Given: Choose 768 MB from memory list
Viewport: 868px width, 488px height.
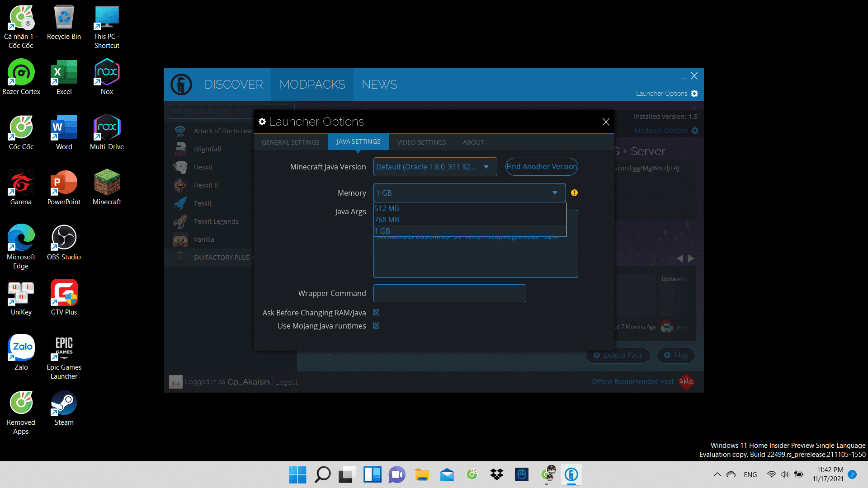Looking at the screenshot, I should (387, 220).
